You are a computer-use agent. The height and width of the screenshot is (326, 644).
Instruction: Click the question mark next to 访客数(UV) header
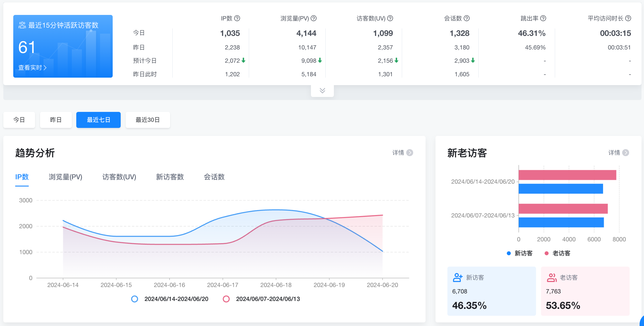click(390, 18)
